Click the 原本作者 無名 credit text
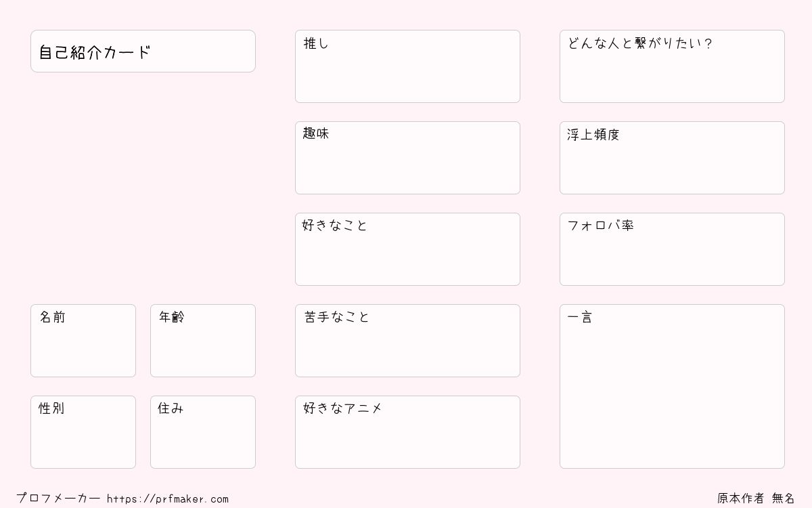Viewport: 812px width, 508px height. pos(756,499)
